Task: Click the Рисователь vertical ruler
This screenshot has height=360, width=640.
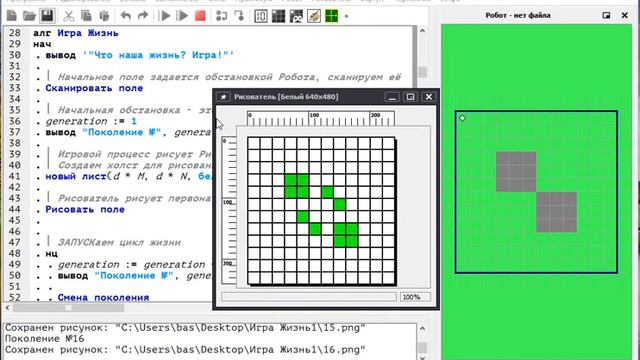Action: click(229, 210)
